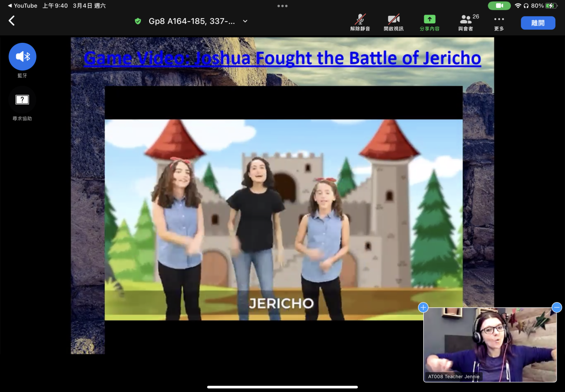
Task: Tap the headphones icon in status bar
Action: click(x=526, y=6)
